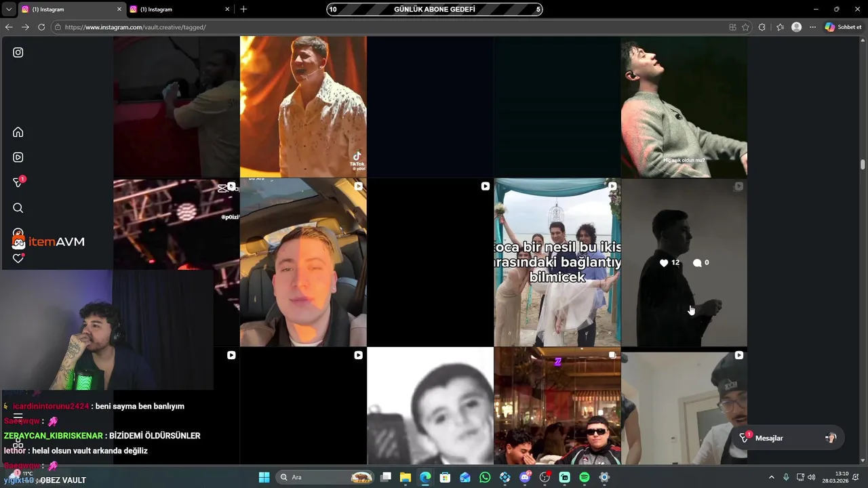Open Instagram Search in the sidebar
Viewport: 868px width, 488px height.
point(18,208)
